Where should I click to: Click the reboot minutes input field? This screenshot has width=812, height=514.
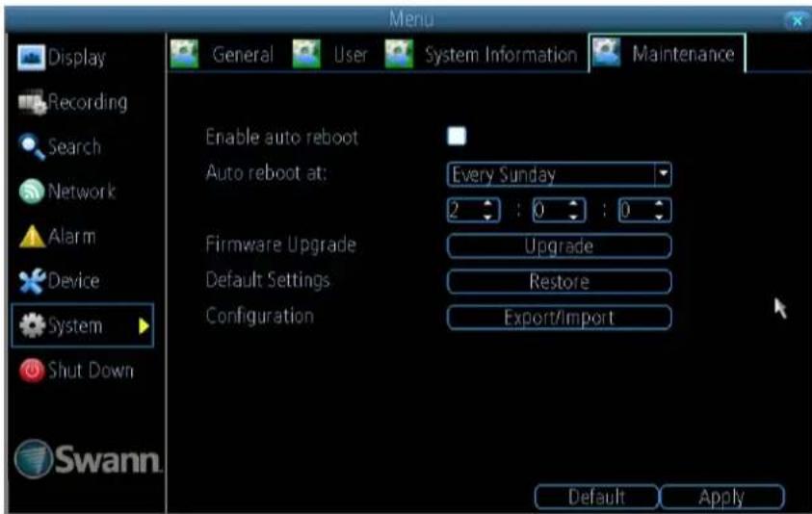[559, 211]
